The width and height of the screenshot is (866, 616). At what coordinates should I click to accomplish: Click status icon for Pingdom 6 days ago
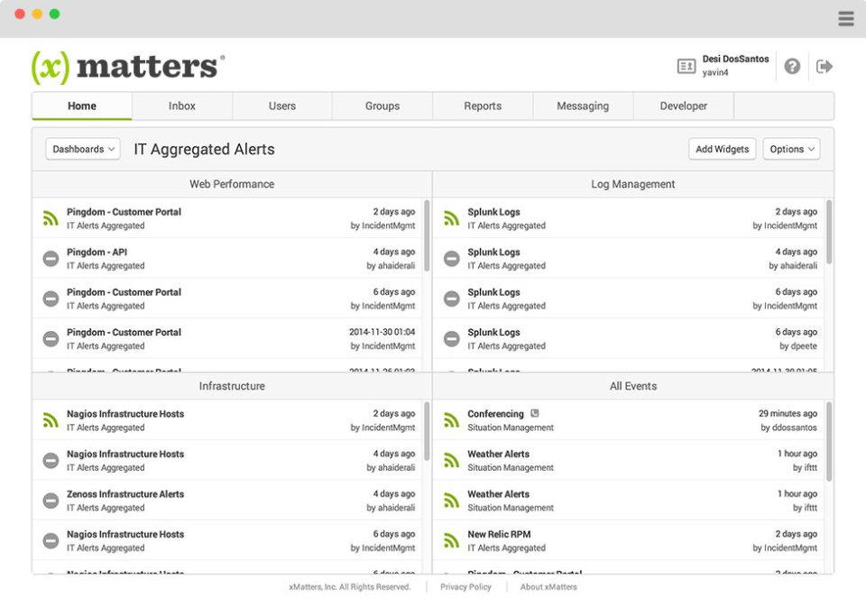coord(51,299)
